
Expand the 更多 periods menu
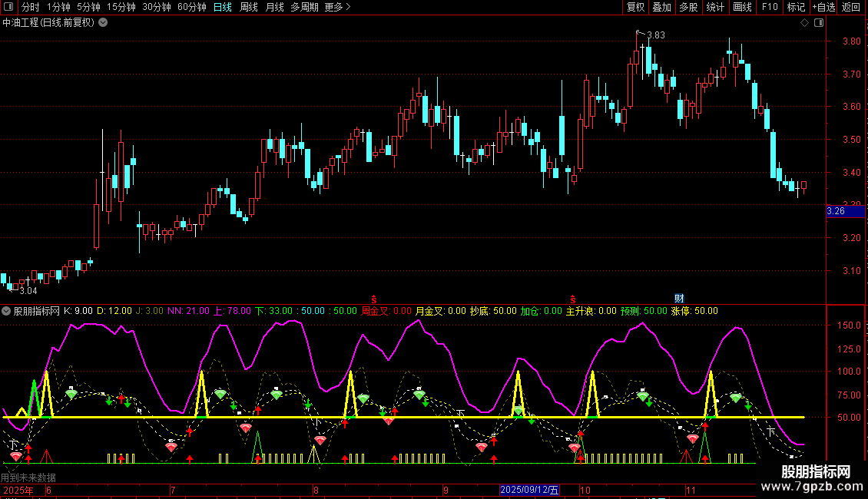pyautogui.click(x=337, y=8)
